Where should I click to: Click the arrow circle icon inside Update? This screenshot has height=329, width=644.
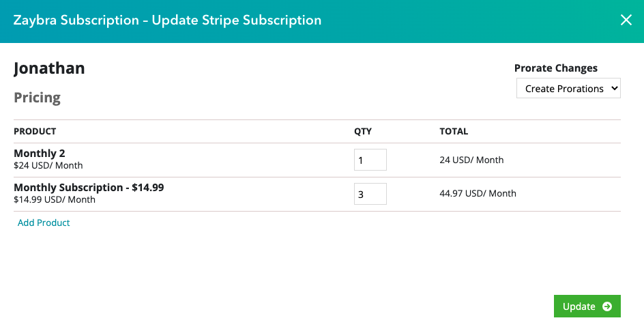coord(606,306)
